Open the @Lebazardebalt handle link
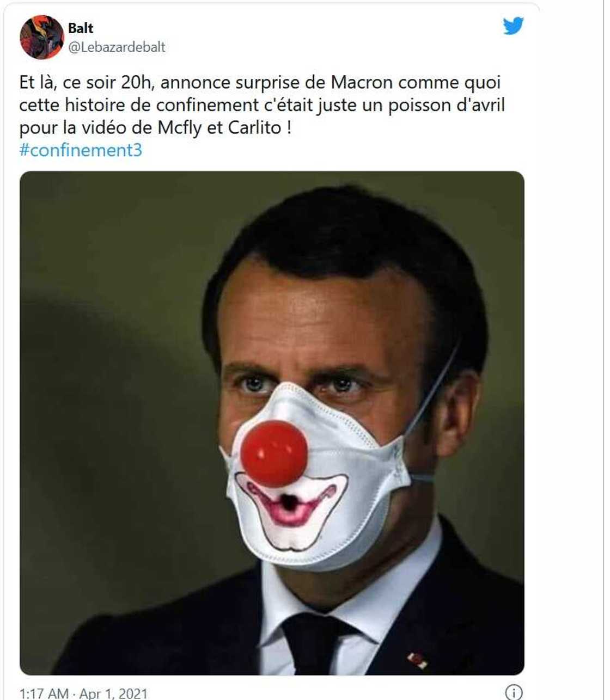This screenshot has width=610, height=700. click(x=117, y=47)
